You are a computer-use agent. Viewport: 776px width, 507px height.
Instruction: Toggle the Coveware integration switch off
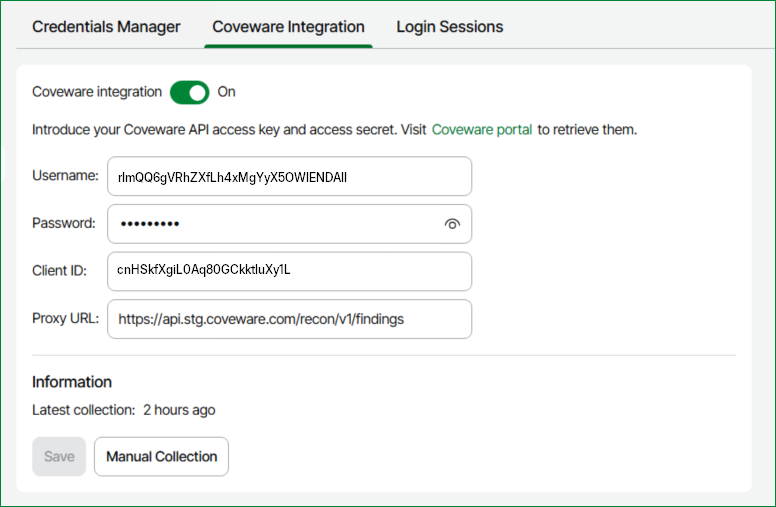point(189,92)
